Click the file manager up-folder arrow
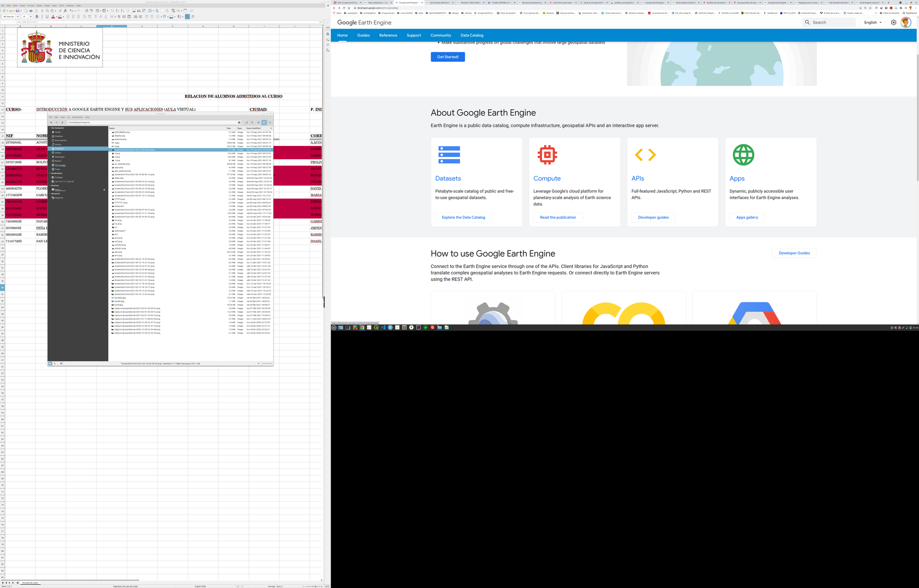The height and width of the screenshot is (588, 919). point(62,122)
